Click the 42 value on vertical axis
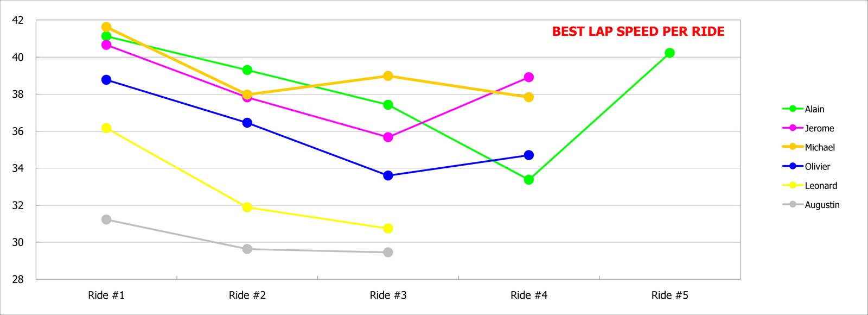 (18, 21)
